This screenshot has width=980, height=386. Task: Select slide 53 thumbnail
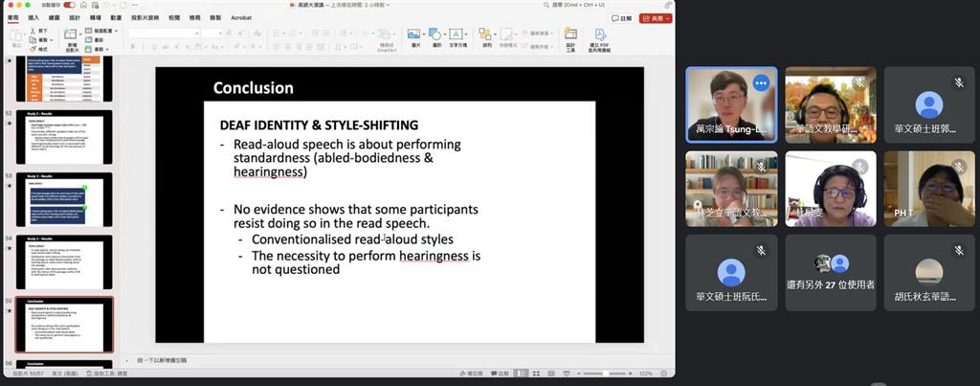(64, 199)
